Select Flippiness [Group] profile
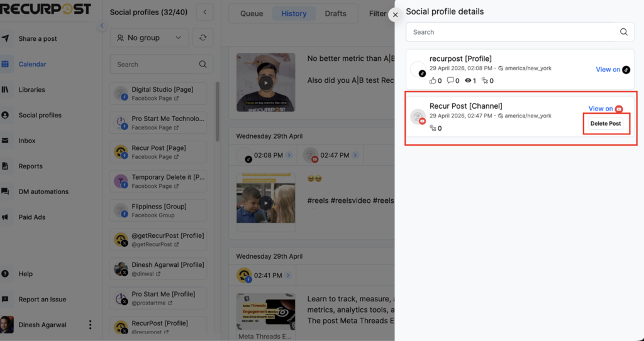644x341 pixels. (x=158, y=210)
